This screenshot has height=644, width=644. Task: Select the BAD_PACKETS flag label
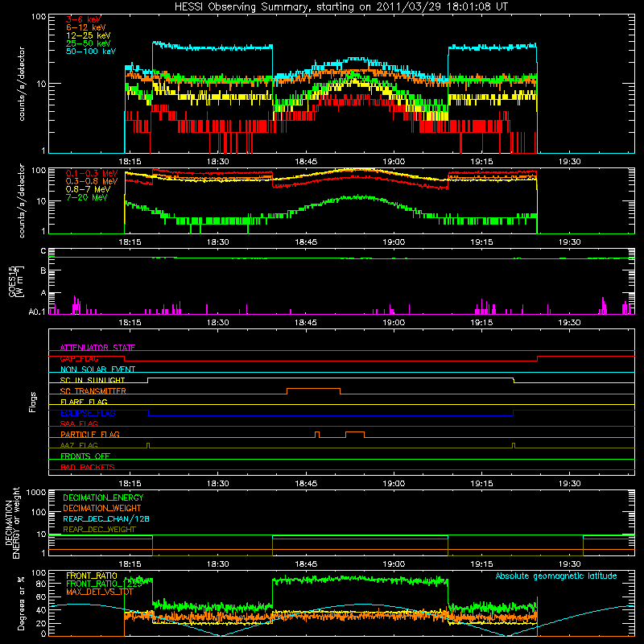(x=88, y=467)
